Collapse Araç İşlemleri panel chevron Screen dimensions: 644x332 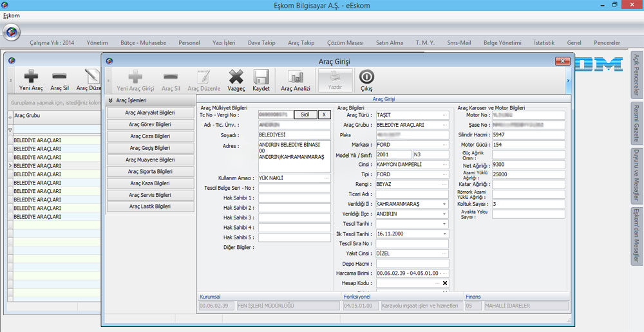pyautogui.click(x=111, y=100)
